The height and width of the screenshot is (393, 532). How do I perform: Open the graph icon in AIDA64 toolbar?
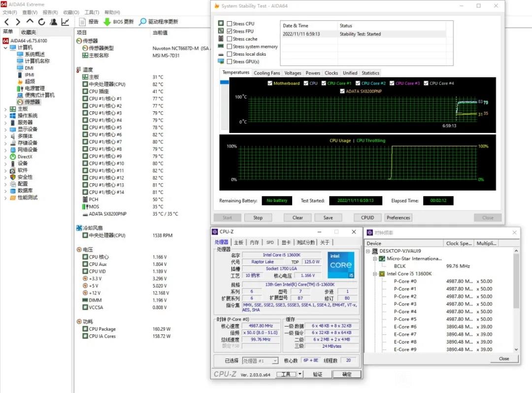pos(65,22)
